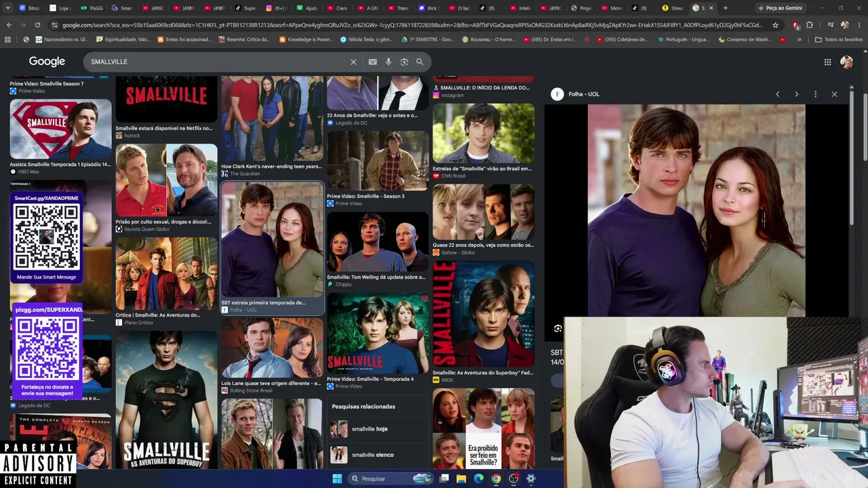The width and height of the screenshot is (868, 488).
Task: Clear the SMALLVILLE search text
Action: click(353, 62)
